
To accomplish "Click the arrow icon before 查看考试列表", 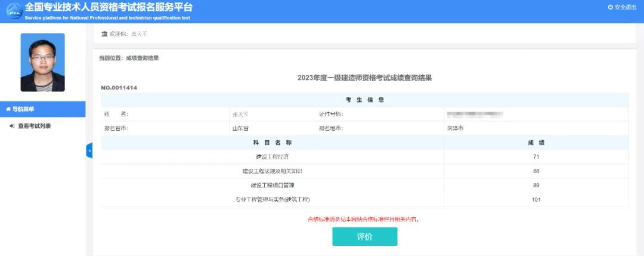I will (x=12, y=126).
